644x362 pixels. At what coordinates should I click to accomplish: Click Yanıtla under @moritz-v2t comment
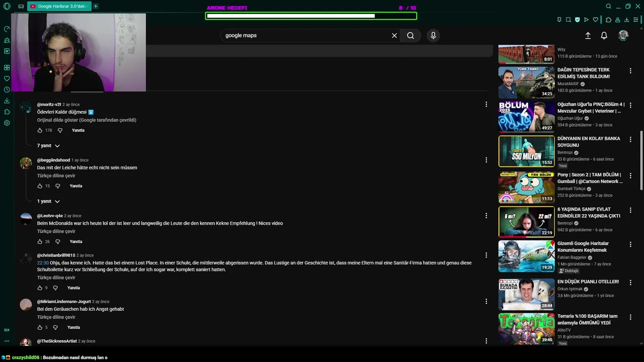(x=78, y=130)
